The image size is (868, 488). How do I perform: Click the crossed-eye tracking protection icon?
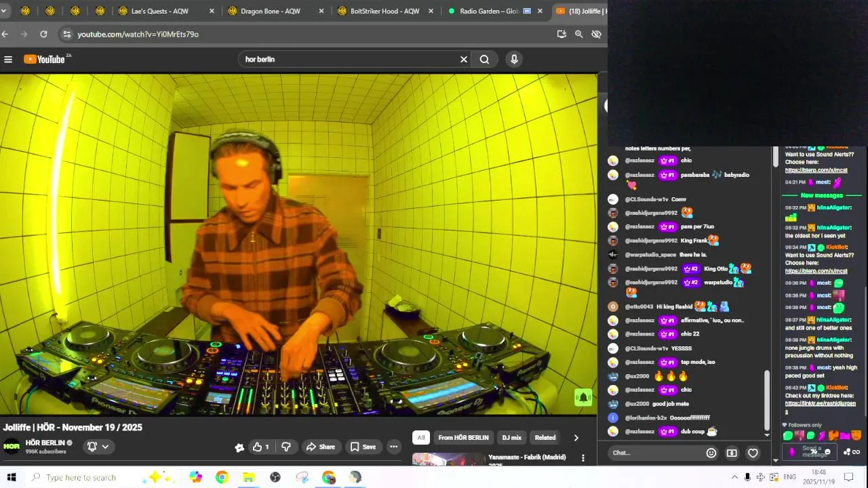tap(596, 34)
